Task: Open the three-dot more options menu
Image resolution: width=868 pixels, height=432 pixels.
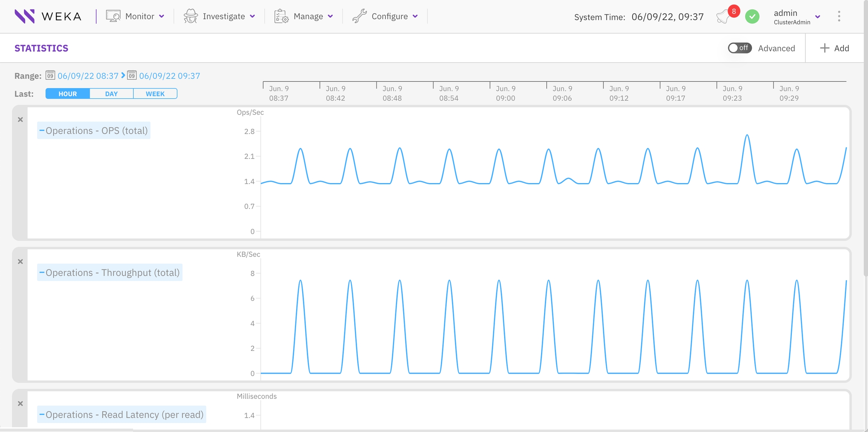Action: (x=839, y=16)
